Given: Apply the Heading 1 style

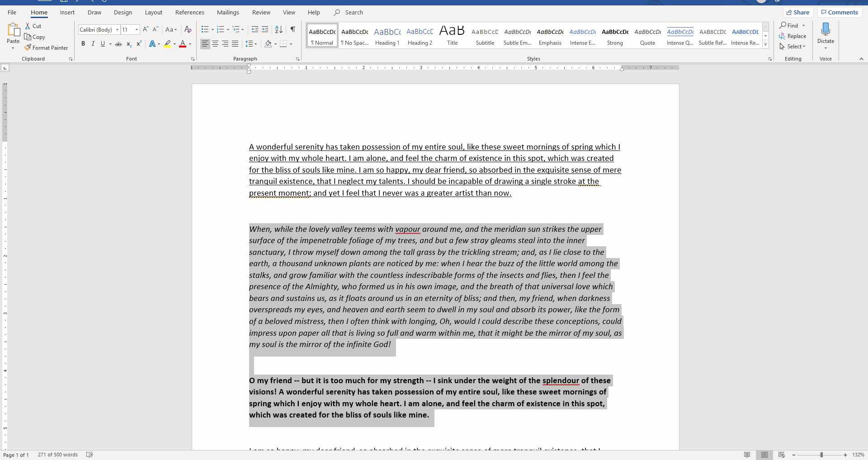Looking at the screenshot, I should click(x=387, y=36).
